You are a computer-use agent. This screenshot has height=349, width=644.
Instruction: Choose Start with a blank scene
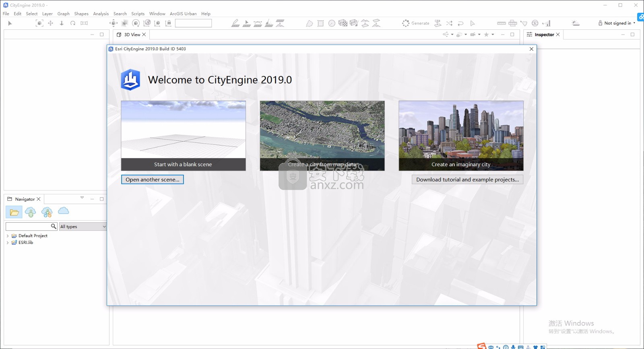tap(183, 136)
